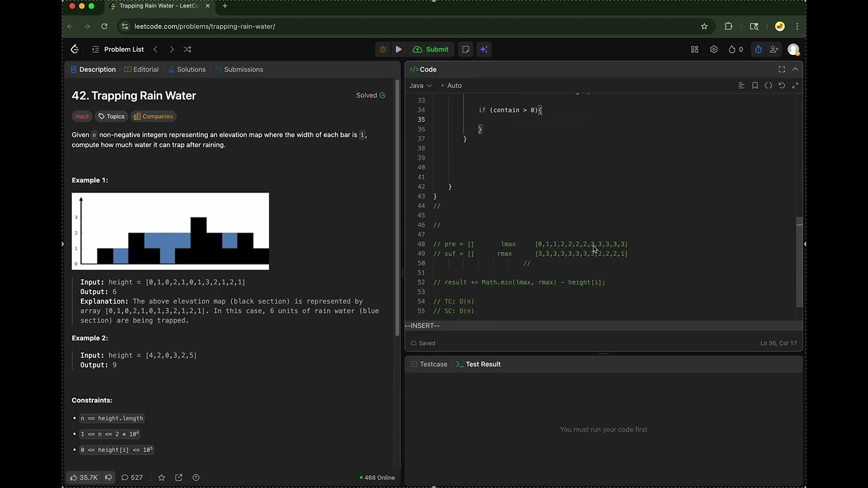This screenshot has height=488, width=868.
Task: Maximize the Code panel fullscreen icon
Action: (782, 69)
